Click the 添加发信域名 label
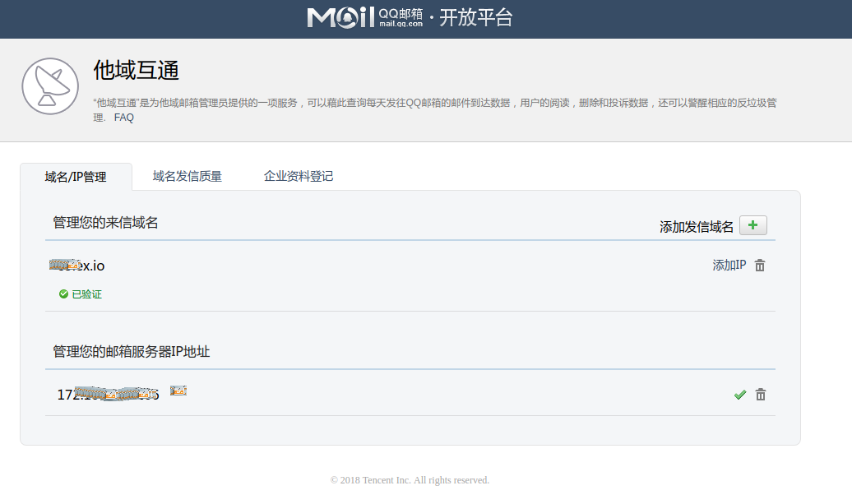 696,227
